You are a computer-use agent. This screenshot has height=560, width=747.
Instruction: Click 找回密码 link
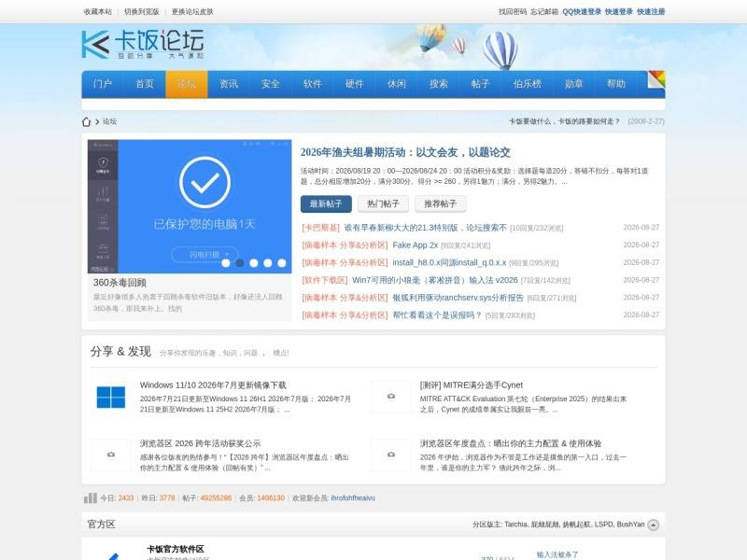click(513, 12)
